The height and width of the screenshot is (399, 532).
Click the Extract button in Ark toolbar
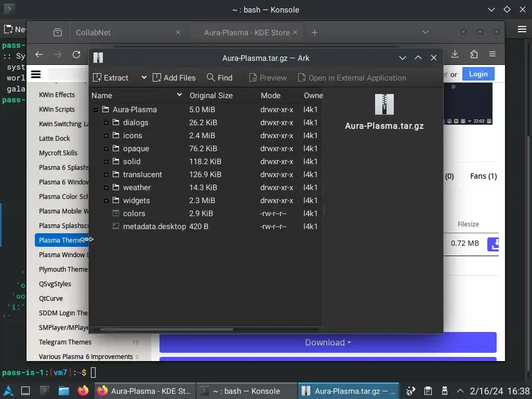point(111,78)
